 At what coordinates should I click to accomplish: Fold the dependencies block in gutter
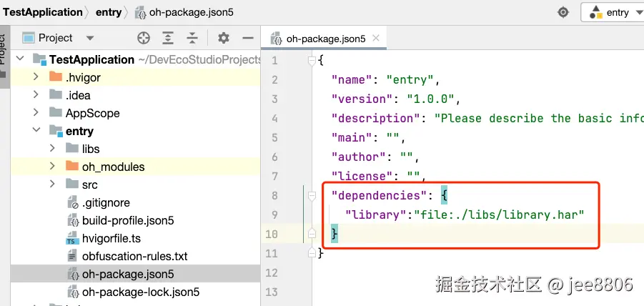311,195
